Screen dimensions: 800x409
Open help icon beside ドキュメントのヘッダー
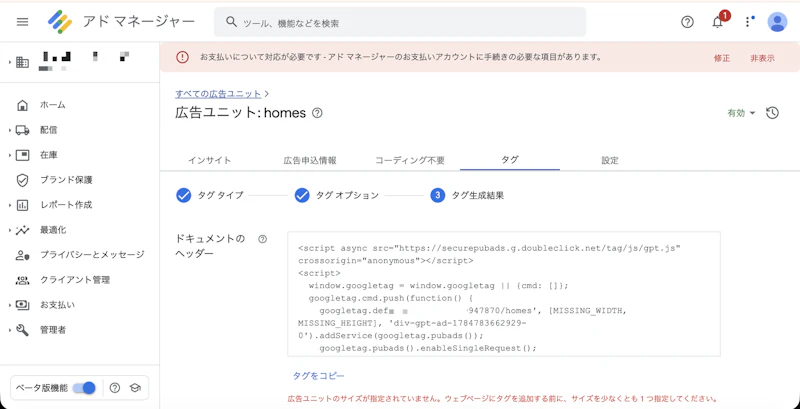(x=263, y=239)
